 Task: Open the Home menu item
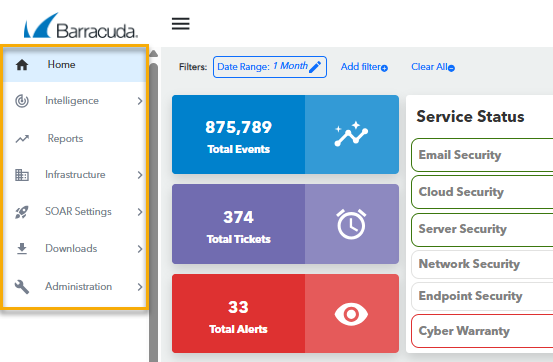(74, 65)
